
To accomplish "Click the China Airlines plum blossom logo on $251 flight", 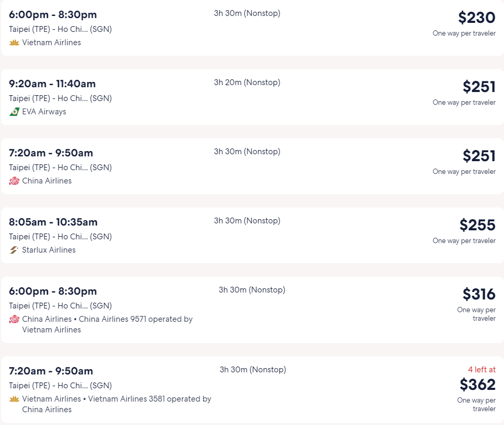I will click(x=14, y=181).
